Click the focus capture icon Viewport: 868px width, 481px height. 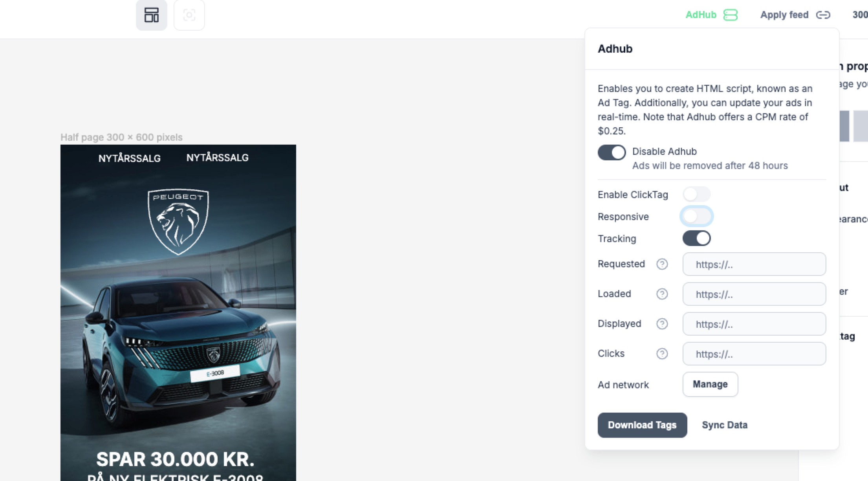(189, 15)
